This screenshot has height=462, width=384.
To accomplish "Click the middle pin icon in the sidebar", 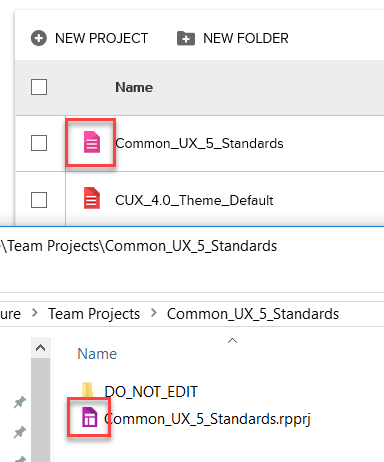I will pyautogui.click(x=20, y=432).
